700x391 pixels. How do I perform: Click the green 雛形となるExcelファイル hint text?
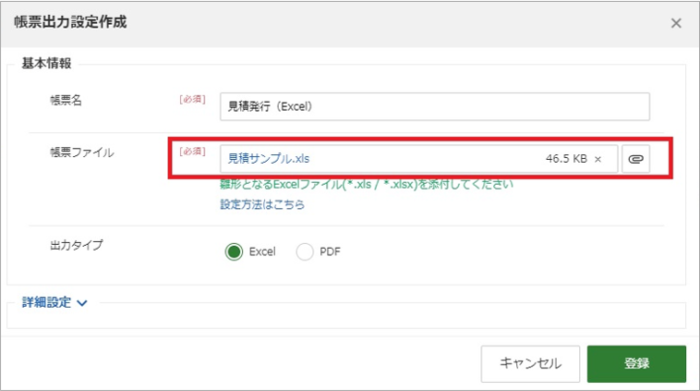(367, 184)
